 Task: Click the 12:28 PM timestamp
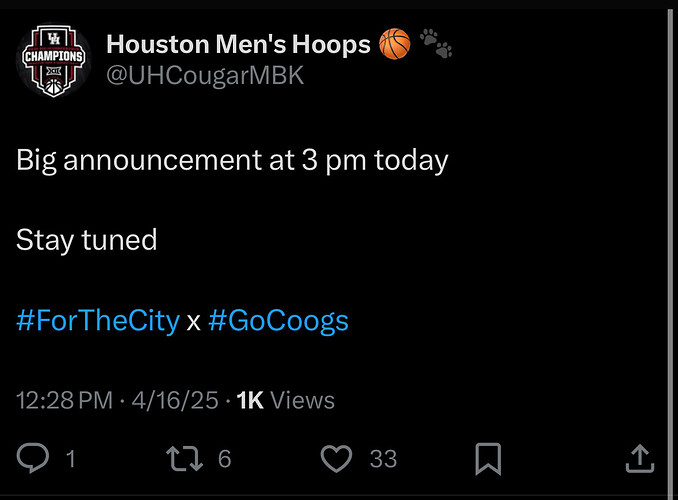tap(64, 400)
